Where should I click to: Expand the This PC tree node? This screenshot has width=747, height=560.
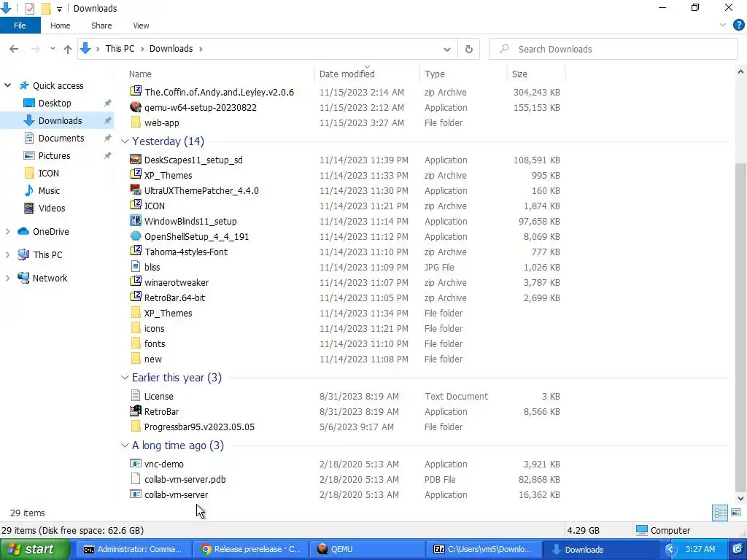tap(7, 254)
